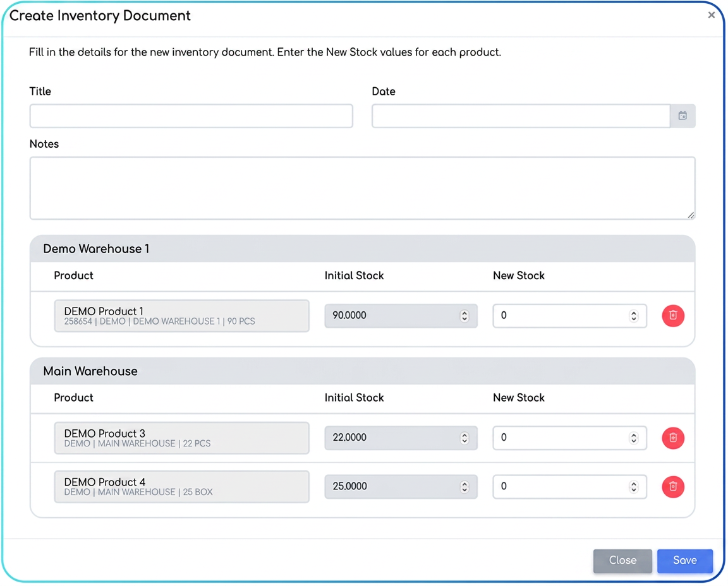Adjust New Stock stepper for DEMO Product 1
The image size is (728, 586).
click(x=634, y=316)
